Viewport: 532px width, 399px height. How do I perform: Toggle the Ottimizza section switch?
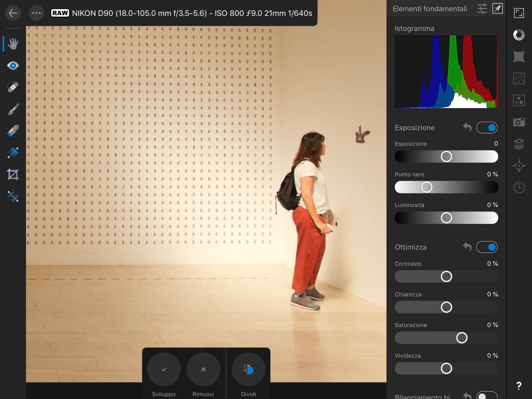tap(487, 247)
